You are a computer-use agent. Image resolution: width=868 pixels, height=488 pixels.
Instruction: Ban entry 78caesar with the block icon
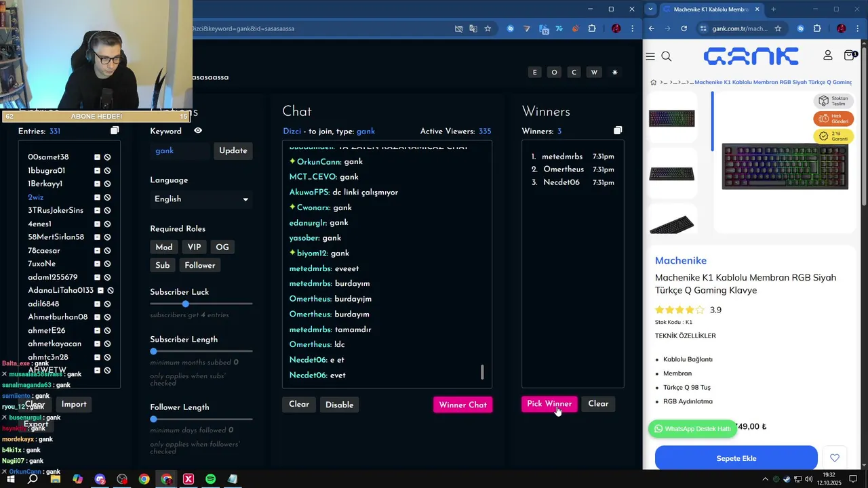click(x=107, y=251)
